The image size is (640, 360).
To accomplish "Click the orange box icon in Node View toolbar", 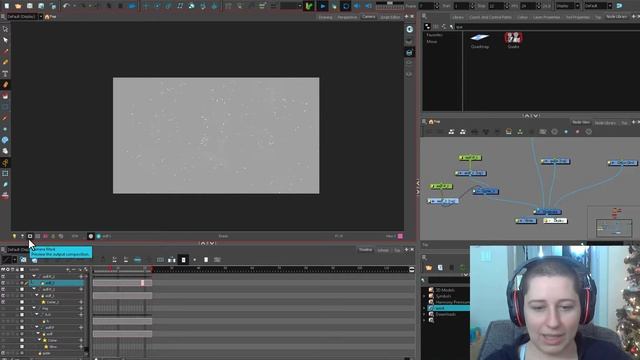I will (x=509, y=131).
